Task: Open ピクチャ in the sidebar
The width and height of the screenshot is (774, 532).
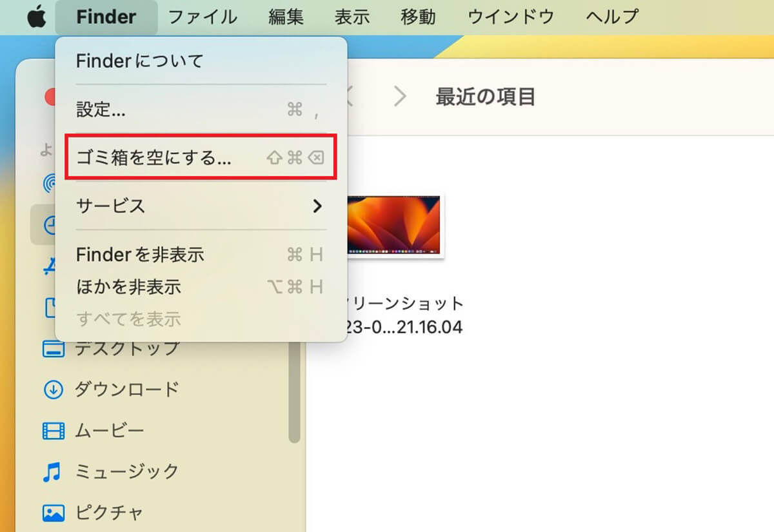Action: (x=110, y=513)
